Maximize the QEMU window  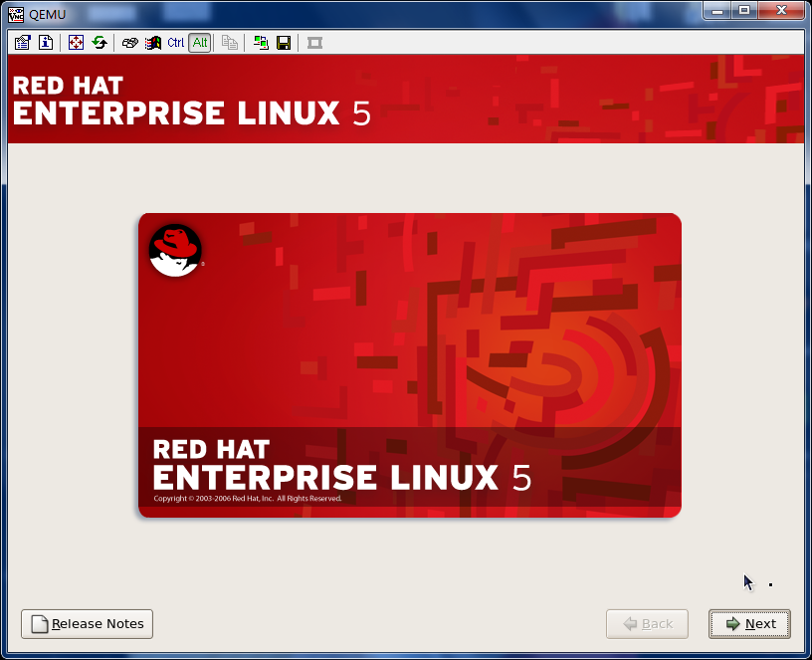[744, 10]
